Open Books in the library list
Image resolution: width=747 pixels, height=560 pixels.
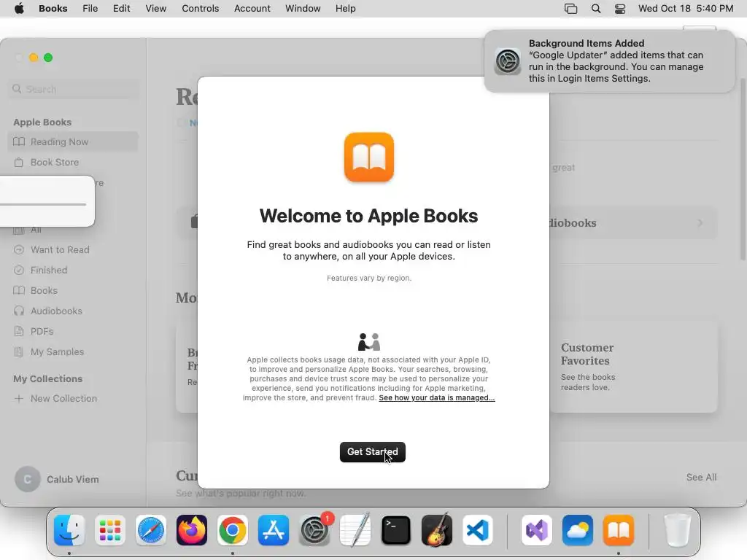point(44,290)
